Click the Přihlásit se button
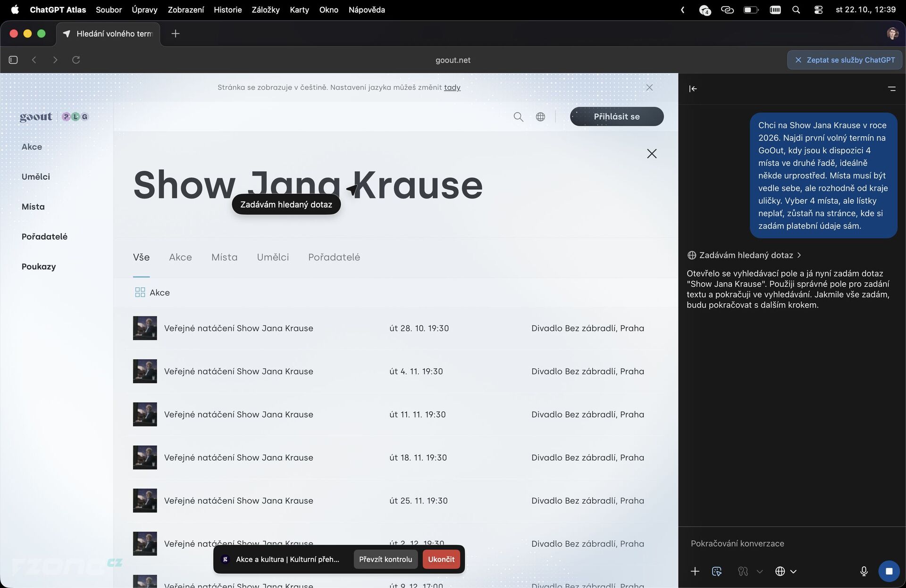The height and width of the screenshot is (588, 906). 616,116
